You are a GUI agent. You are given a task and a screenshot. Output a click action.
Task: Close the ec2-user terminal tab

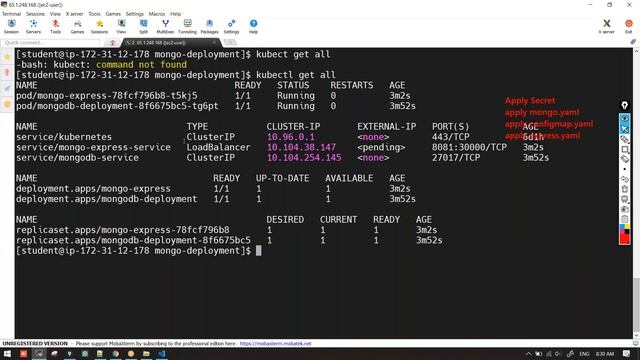pyautogui.click(x=214, y=42)
